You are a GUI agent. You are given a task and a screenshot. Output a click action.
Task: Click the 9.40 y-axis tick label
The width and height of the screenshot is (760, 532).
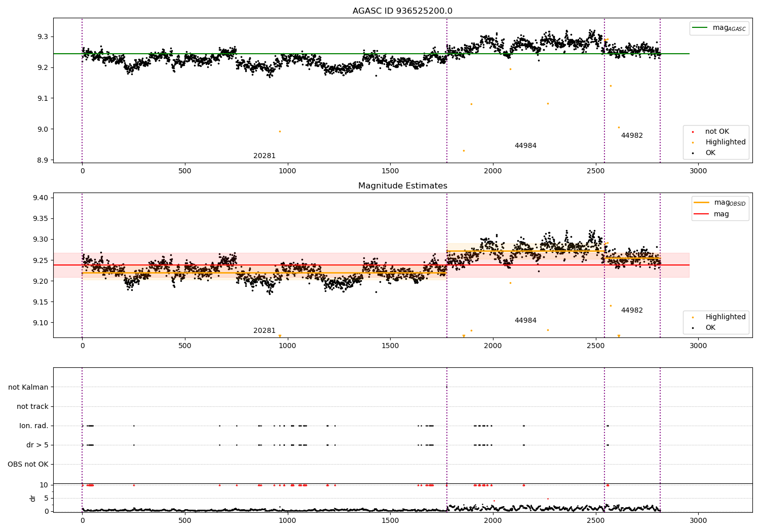(x=41, y=198)
